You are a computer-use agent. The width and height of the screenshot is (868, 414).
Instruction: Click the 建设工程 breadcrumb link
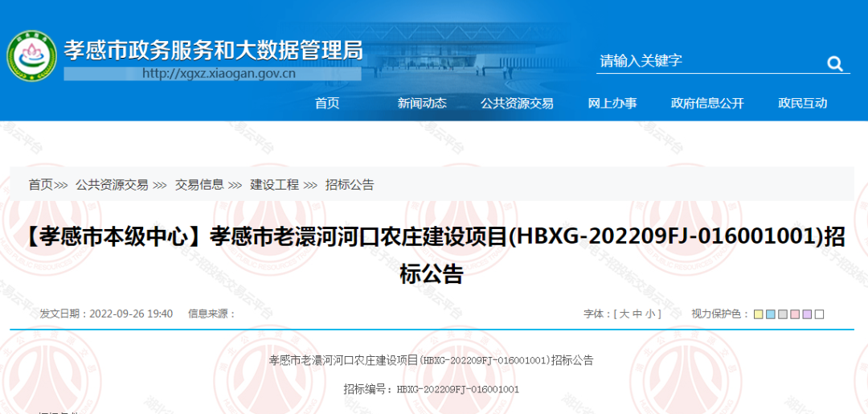(x=274, y=185)
